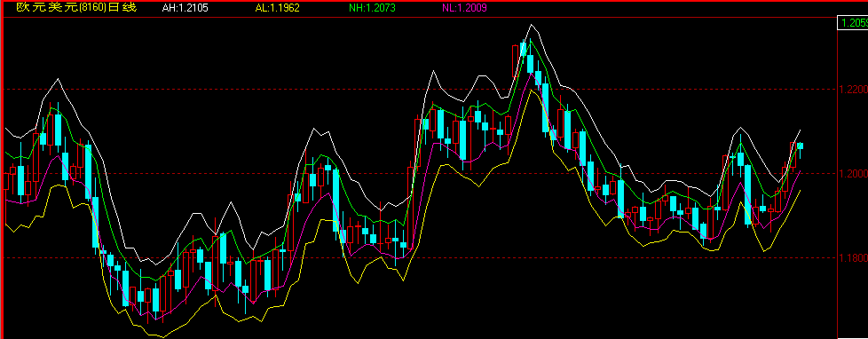The height and width of the screenshot is (339, 868).
Task: Click the current price box at top right
Action: coord(853,23)
